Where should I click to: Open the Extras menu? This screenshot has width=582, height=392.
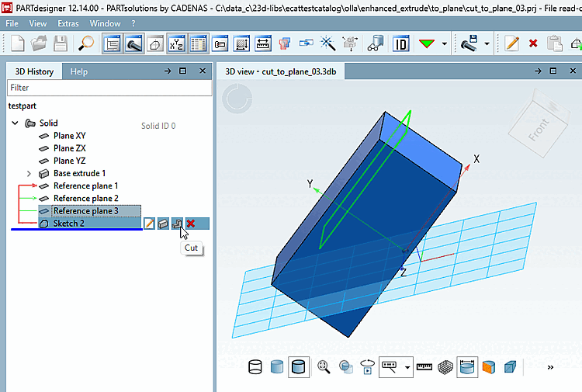(68, 24)
